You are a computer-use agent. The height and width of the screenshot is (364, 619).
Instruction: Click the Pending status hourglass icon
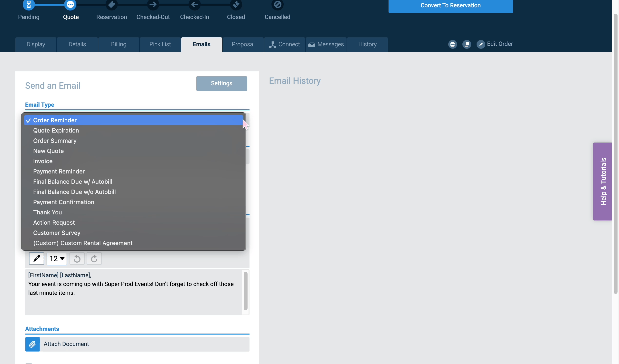point(29,4)
